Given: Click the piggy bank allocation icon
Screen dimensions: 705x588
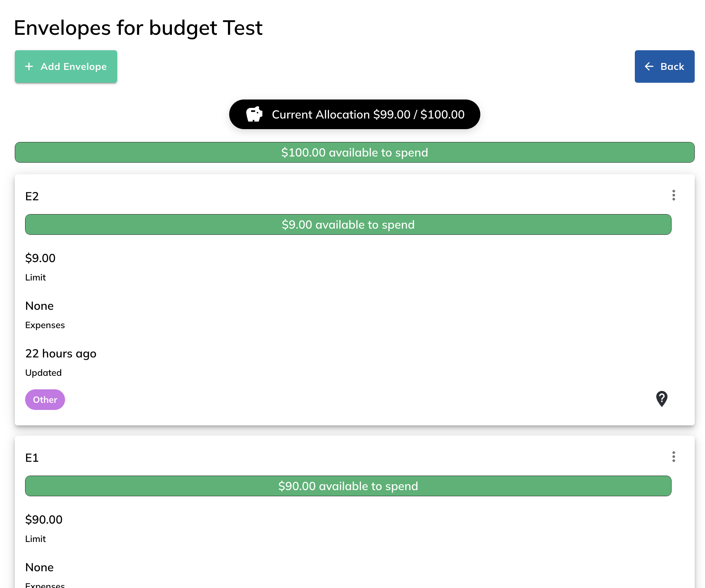Looking at the screenshot, I should coord(254,114).
